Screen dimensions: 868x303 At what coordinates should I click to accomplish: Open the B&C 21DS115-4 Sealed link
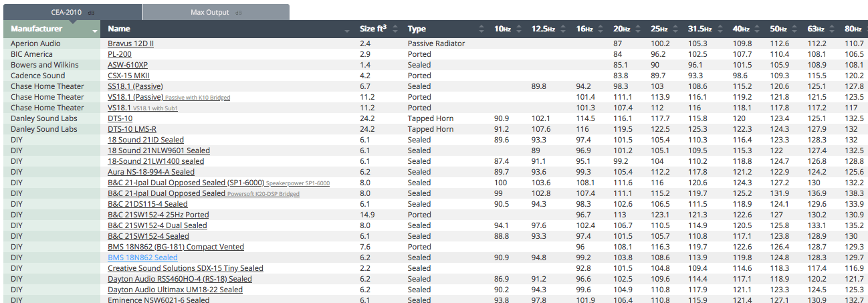(148, 204)
